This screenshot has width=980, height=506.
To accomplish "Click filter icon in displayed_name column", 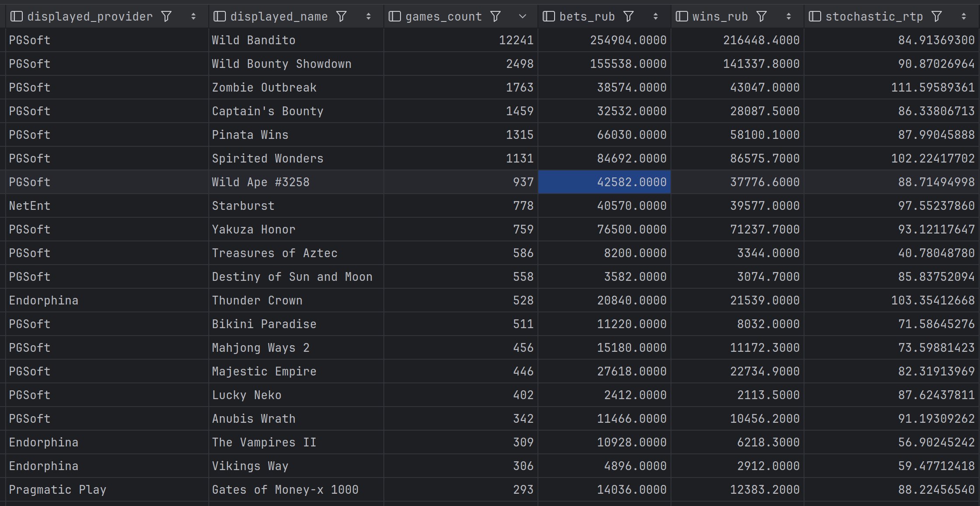I will pos(341,17).
